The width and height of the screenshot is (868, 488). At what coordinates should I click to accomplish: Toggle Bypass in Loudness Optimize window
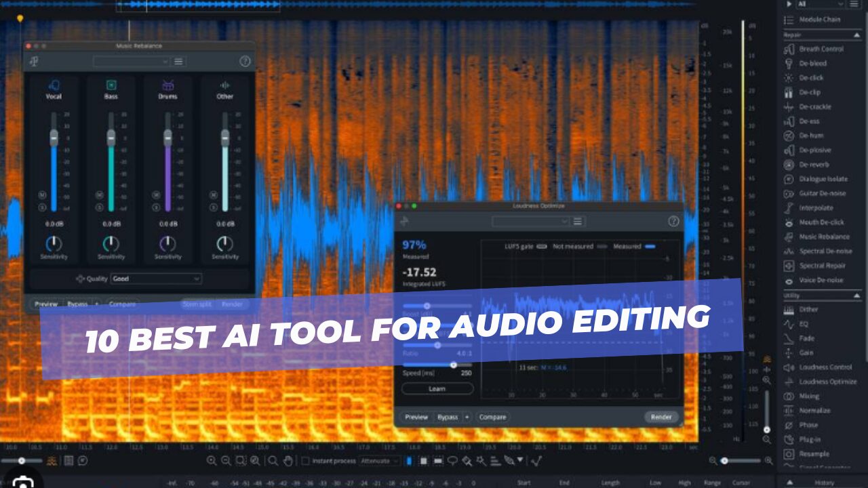click(x=447, y=417)
